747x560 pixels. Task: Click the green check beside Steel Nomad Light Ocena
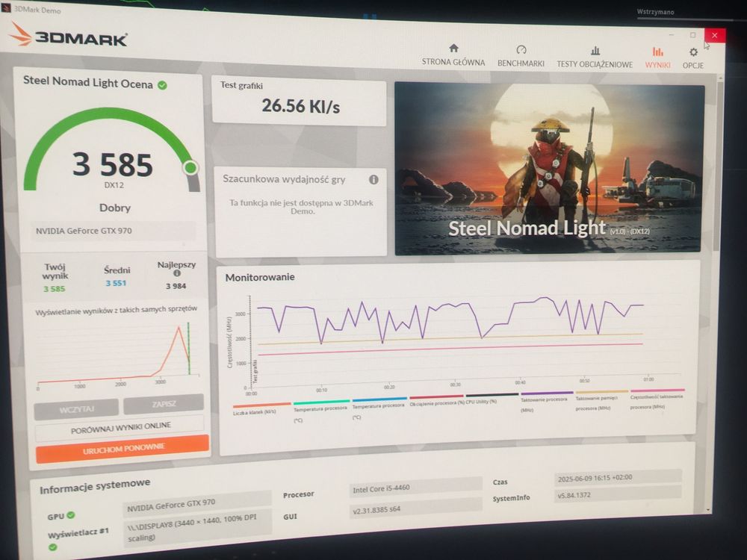pyautogui.click(x=162, y=85)
